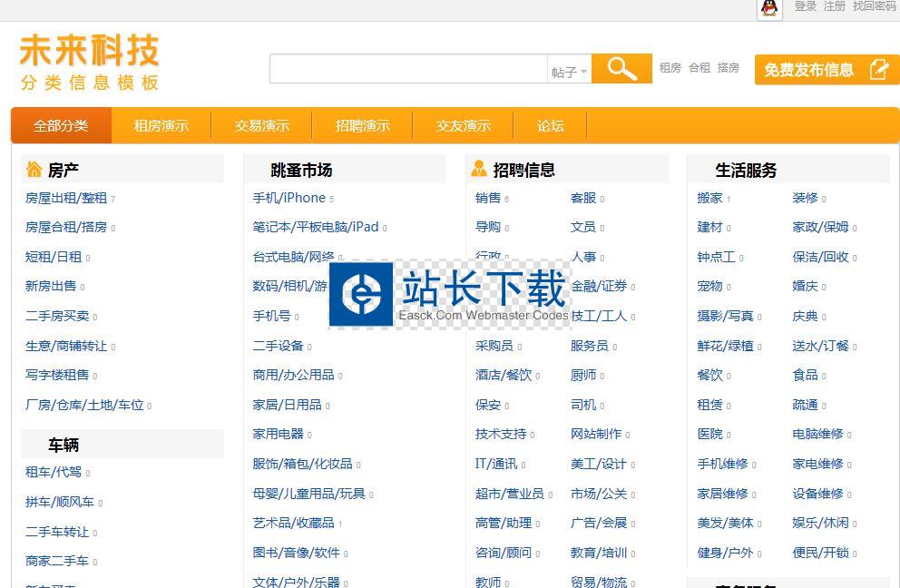Click the QQ penguin icon

point(770,8)
